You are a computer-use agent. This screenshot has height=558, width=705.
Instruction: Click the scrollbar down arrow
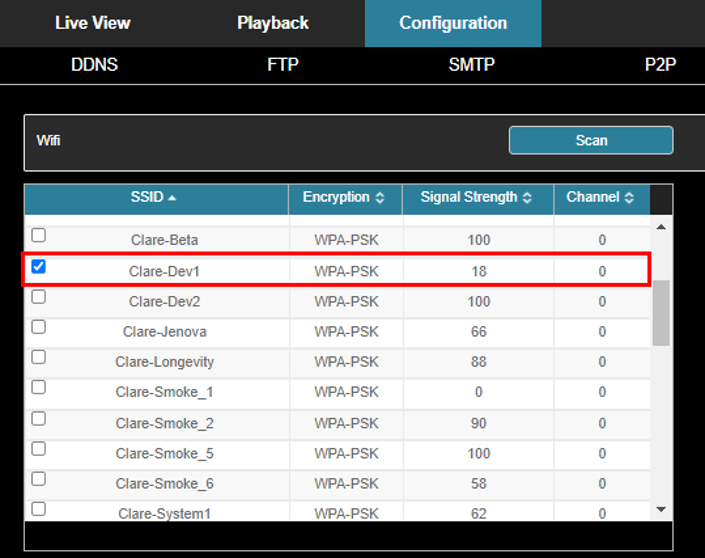pyautogui.click(x=660, y=509)
